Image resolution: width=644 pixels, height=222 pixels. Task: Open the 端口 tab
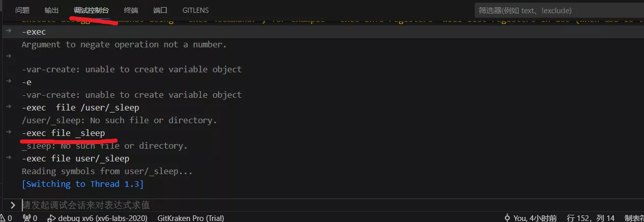click(160, 10)
